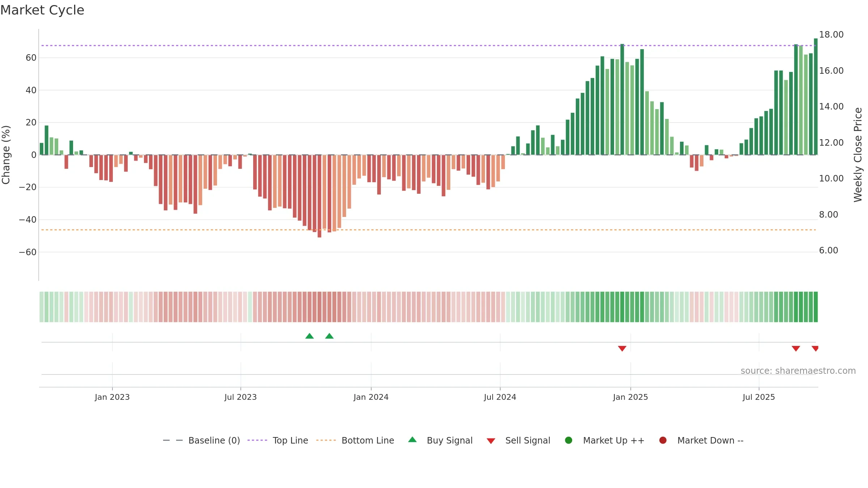This screenshot has width=868, height=488.
Task: Click the green Market Up legend dot
Action: pos(569,440)
